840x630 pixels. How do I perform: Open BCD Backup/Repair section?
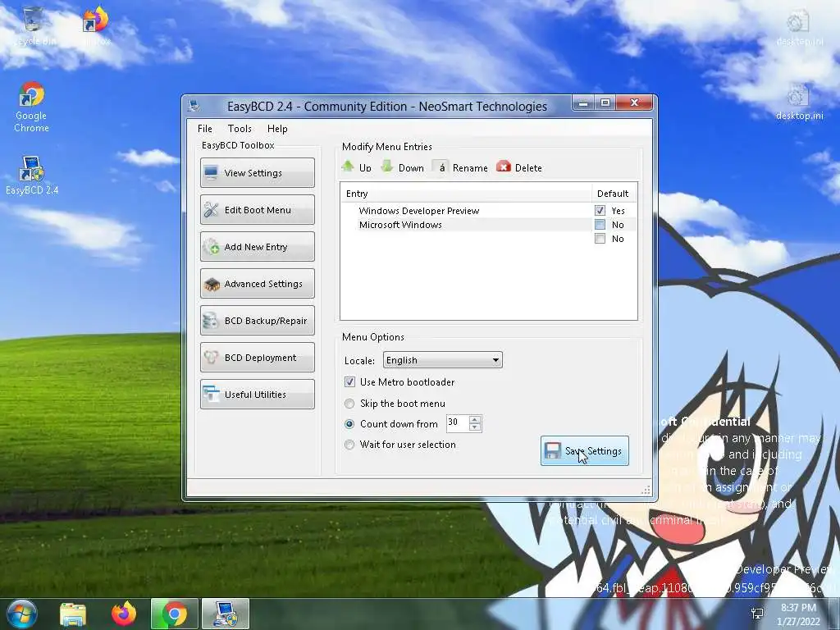pyautogui.click(x=257, y=321)
